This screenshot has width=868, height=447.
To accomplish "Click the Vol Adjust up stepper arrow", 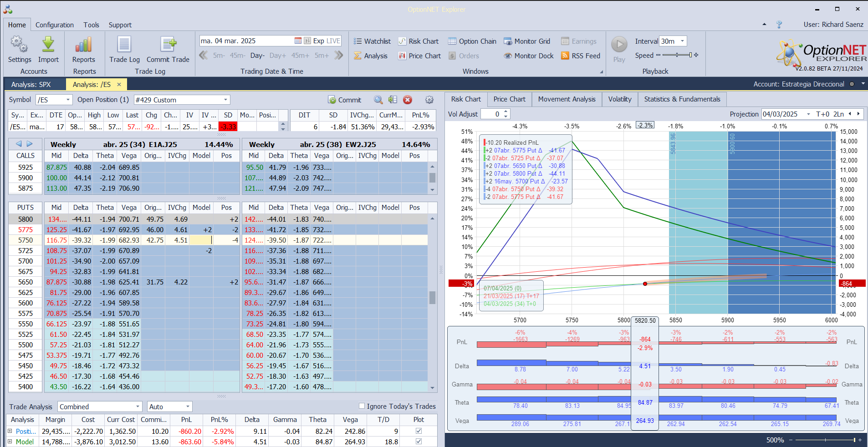I will tap(505, 112).
